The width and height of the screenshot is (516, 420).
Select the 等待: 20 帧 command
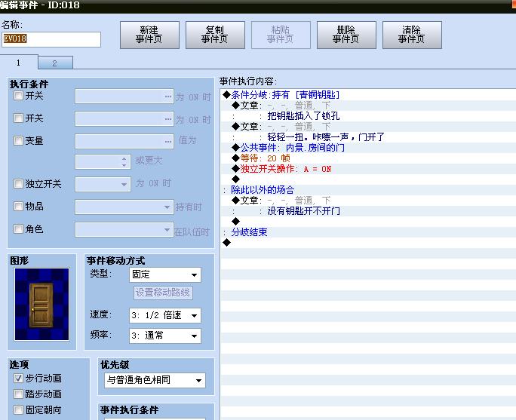368,158
